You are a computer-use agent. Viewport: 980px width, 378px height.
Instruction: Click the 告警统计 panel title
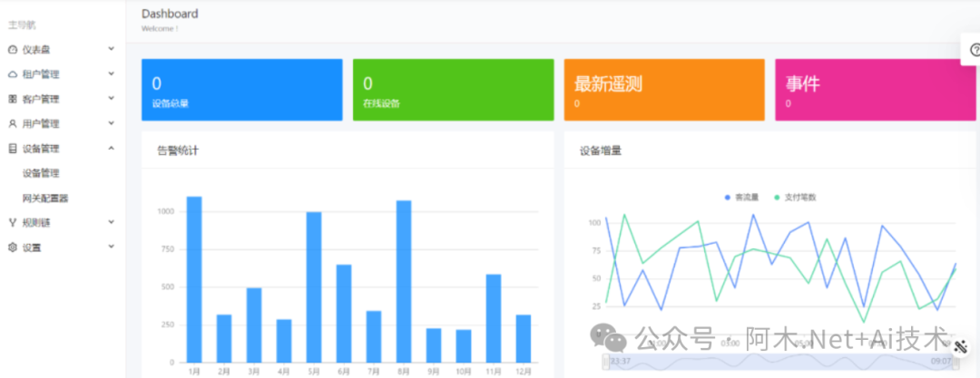(x=178, y=150)
